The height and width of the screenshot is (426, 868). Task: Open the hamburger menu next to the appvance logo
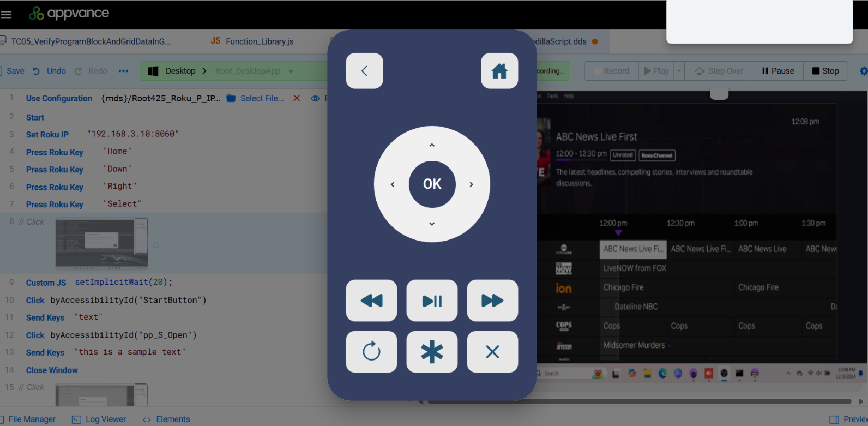(x=6, y=14)
